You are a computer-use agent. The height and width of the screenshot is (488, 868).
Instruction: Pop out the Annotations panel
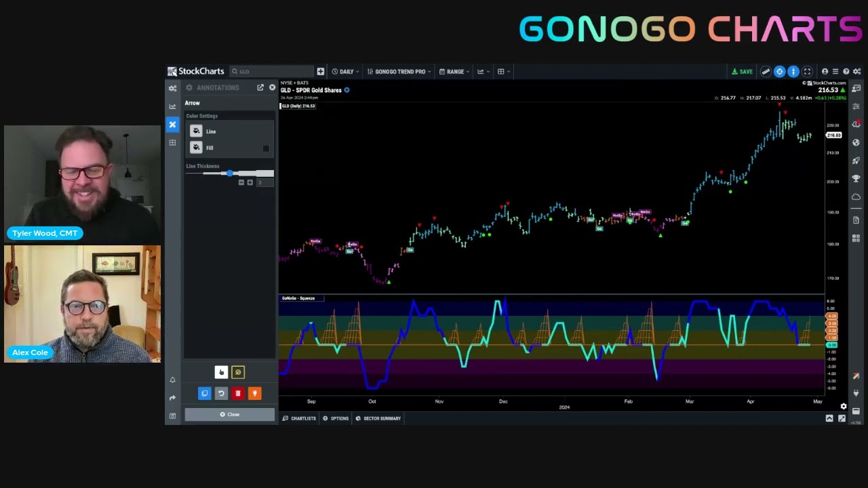coord(260,87)
